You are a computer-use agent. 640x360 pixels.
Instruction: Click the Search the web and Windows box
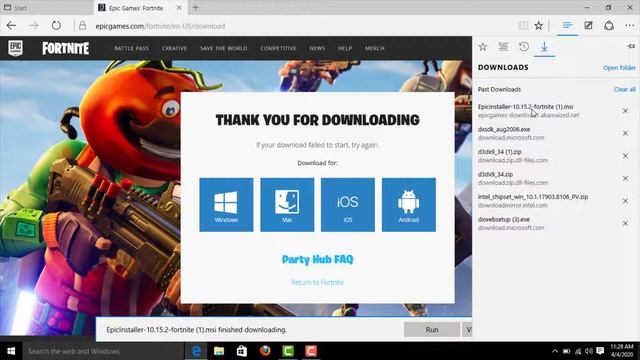(103, 351)
